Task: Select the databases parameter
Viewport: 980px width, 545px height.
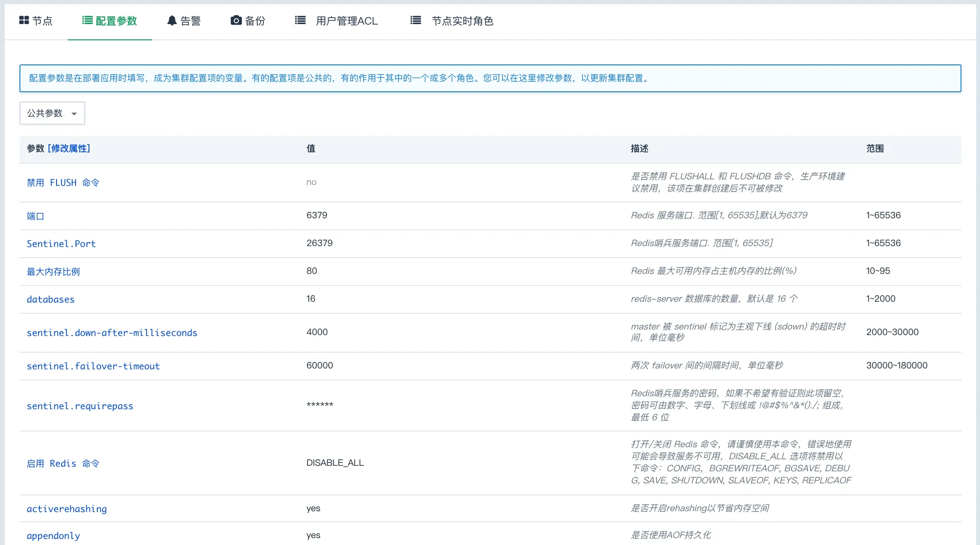Action: (x=51, y=299)
